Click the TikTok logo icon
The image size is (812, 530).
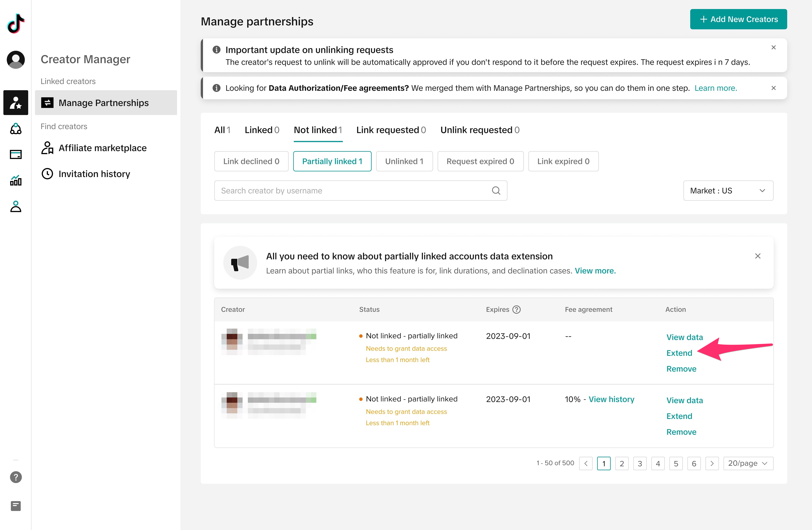click(x=16, y=23)
